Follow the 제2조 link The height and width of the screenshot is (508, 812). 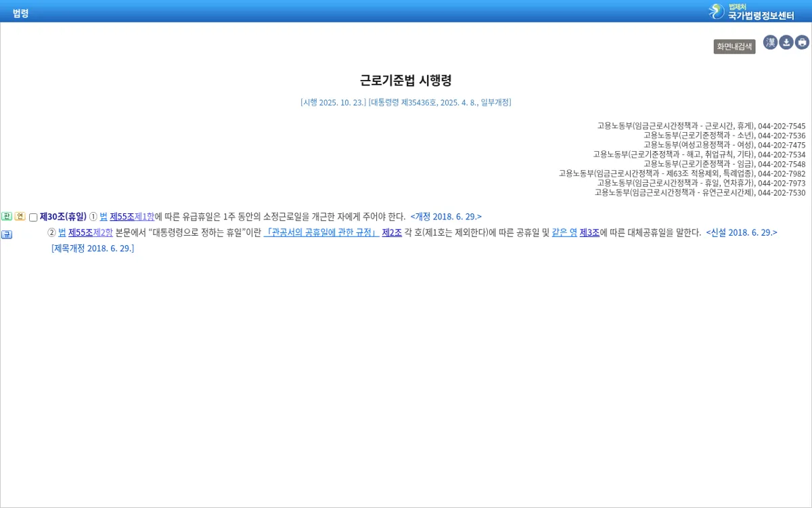(392, 232)
